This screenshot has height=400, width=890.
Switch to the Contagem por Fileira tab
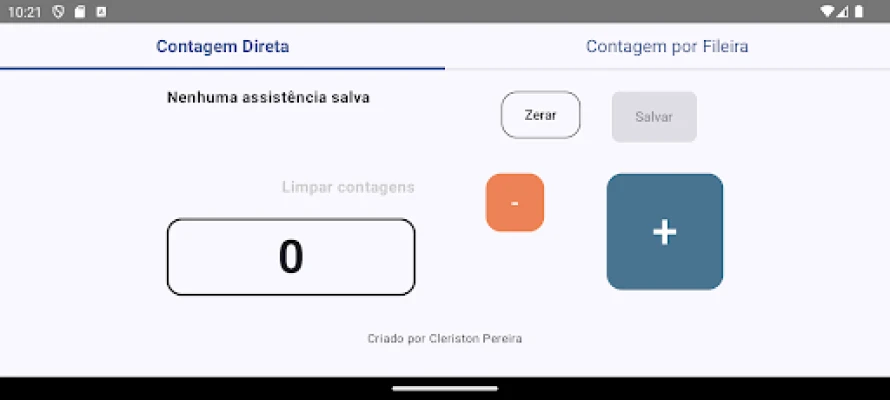click(667, 47)
